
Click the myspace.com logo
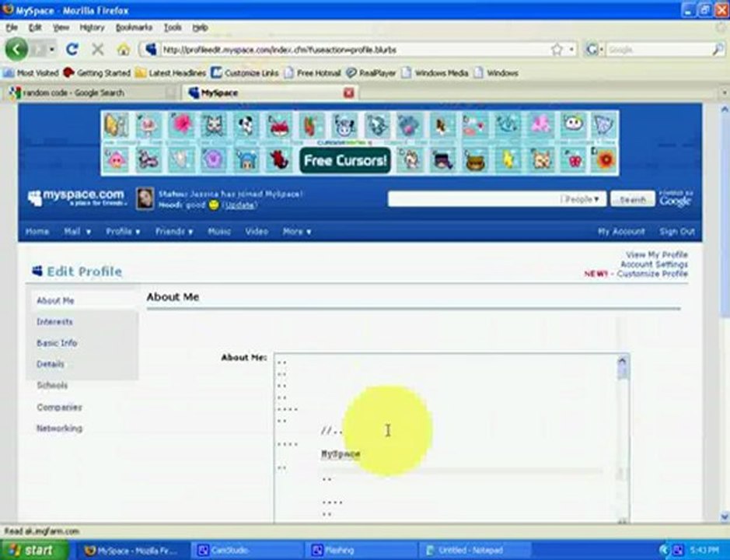coord(77,198)
